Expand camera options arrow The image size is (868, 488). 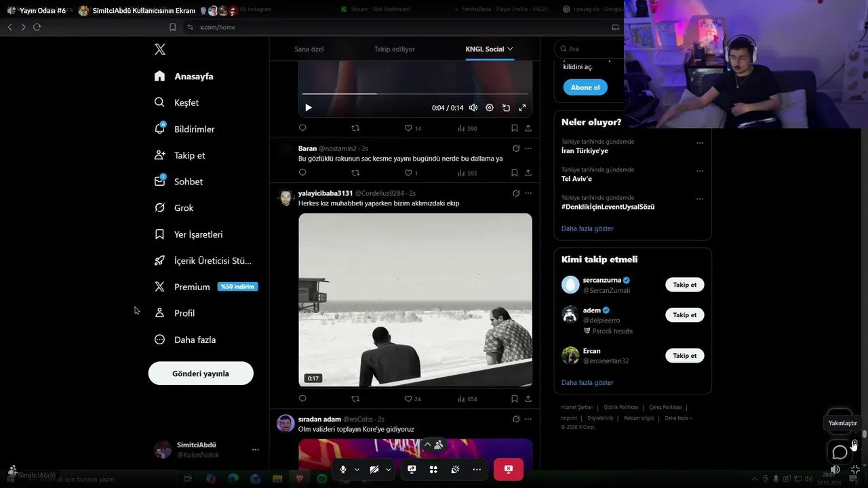click(388, 469)
